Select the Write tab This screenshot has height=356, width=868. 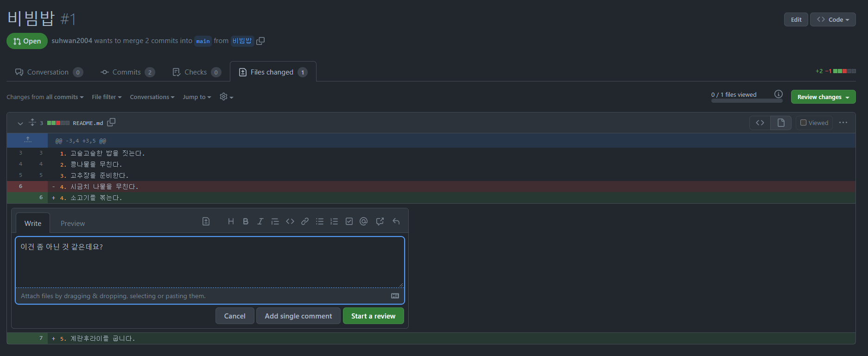point(33,223)
